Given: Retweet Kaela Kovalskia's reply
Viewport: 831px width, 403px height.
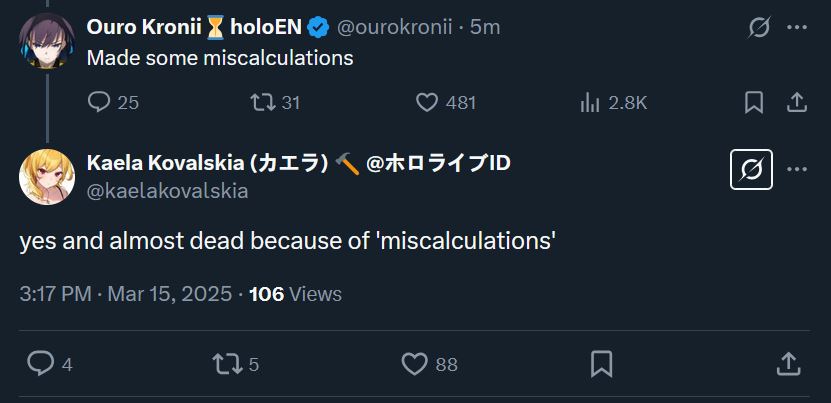Looking at the screenshot, I should (226, 364).
